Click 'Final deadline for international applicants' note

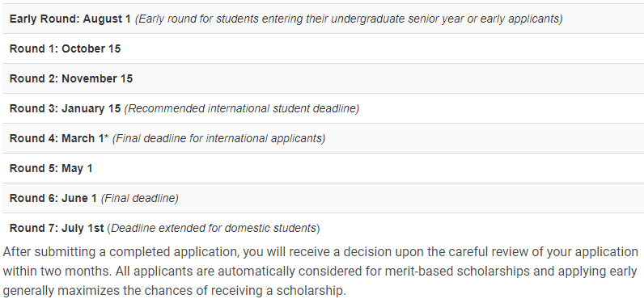tap(219, 139)
